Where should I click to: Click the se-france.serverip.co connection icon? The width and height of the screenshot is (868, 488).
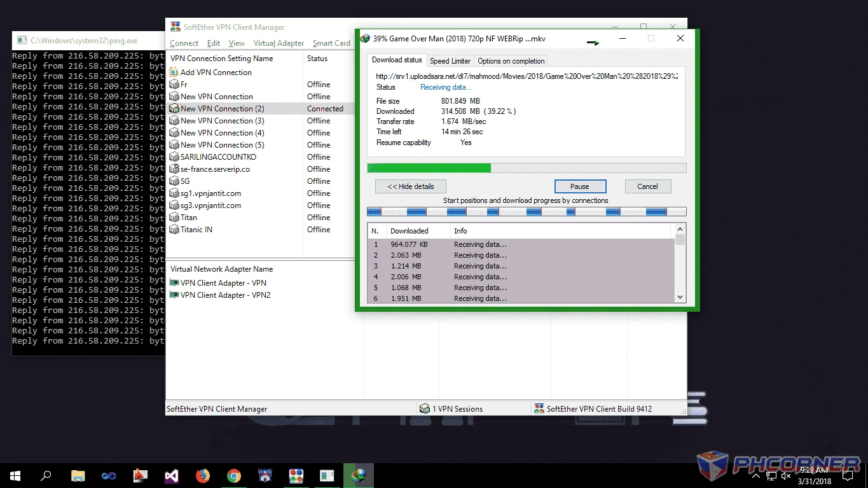tap(175, 169)
